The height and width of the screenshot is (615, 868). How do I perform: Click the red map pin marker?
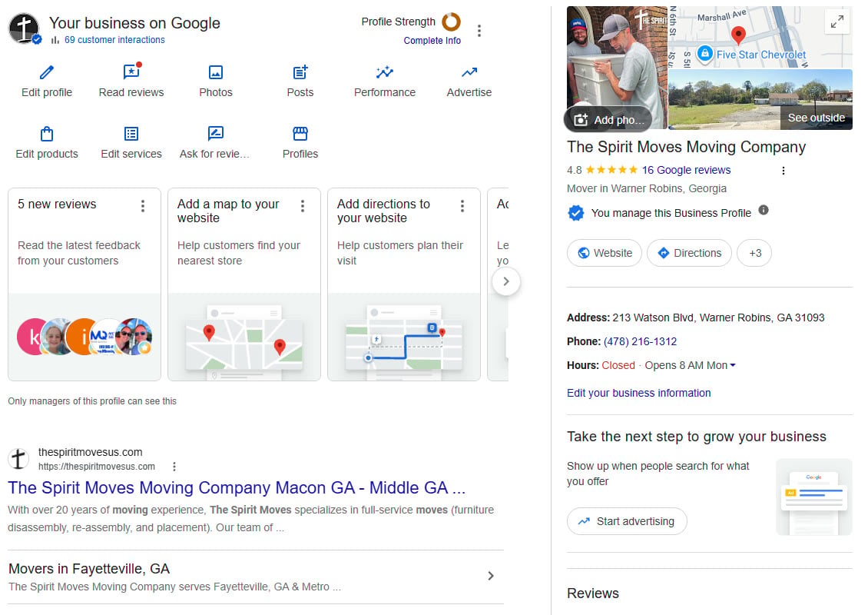tap(738, 35)
